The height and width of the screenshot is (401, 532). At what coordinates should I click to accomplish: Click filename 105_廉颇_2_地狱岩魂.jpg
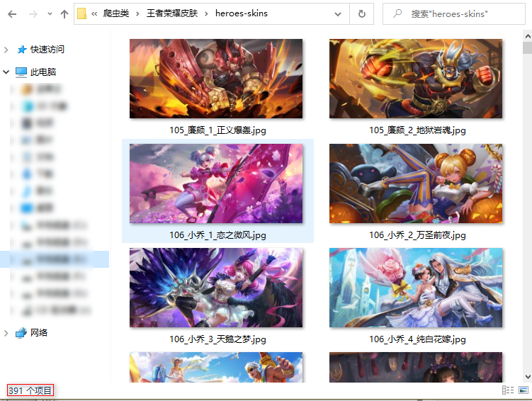417,130
